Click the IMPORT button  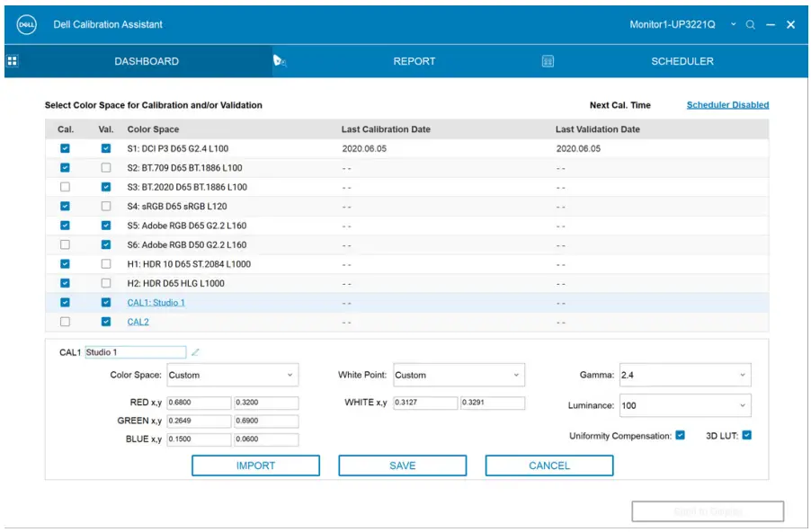tap(255, 465)
